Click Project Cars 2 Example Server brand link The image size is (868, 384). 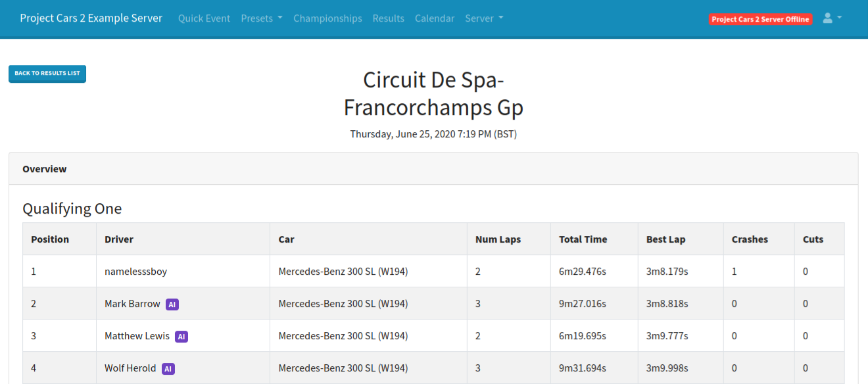click(x=91, y=18)
